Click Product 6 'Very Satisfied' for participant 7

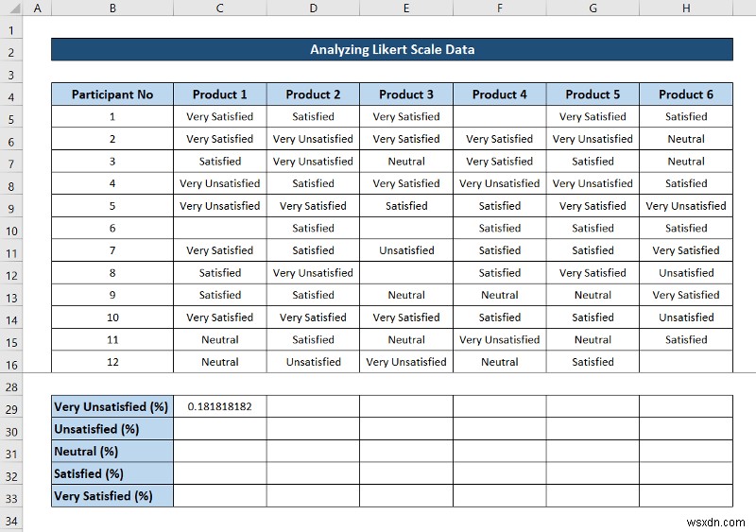click(686, 250)
